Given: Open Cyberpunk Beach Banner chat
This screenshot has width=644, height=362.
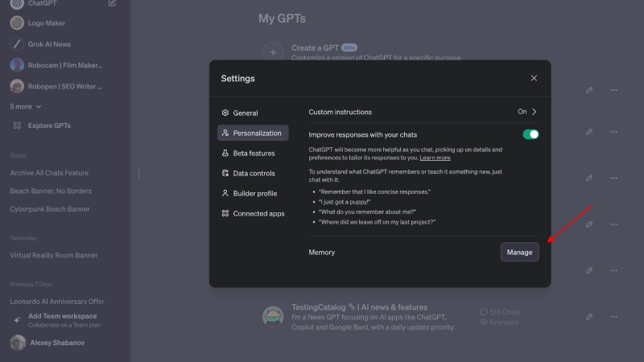Looking at the screenshot, I should (50, 209).
